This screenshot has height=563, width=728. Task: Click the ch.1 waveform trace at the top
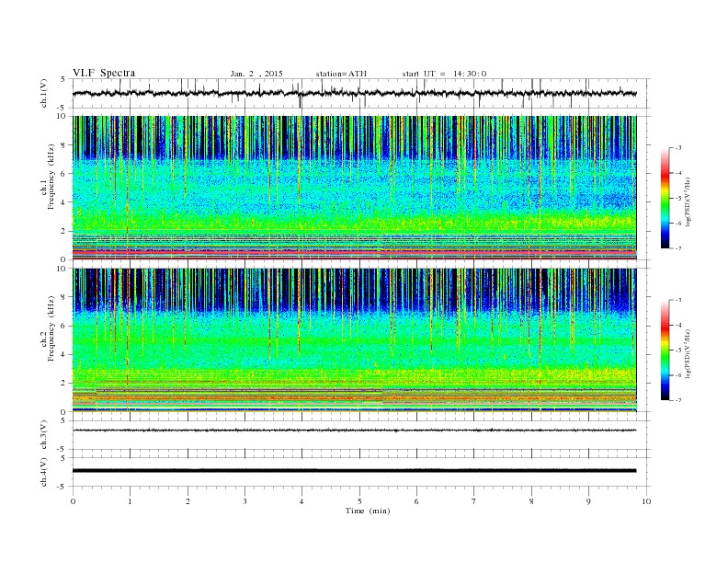point(355,93)
